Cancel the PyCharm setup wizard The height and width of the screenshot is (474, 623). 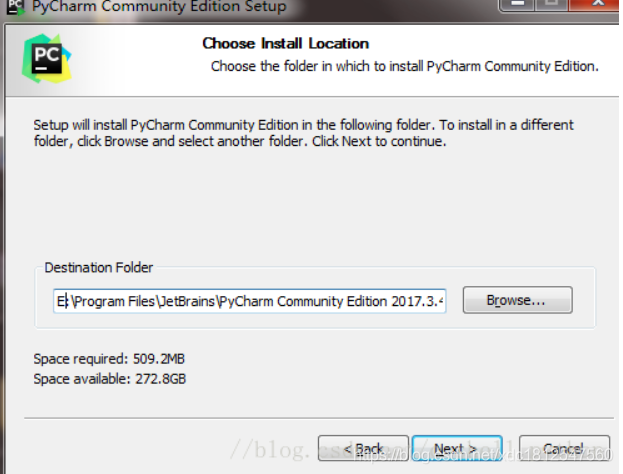pyautogui.click(x=564, y=449)
